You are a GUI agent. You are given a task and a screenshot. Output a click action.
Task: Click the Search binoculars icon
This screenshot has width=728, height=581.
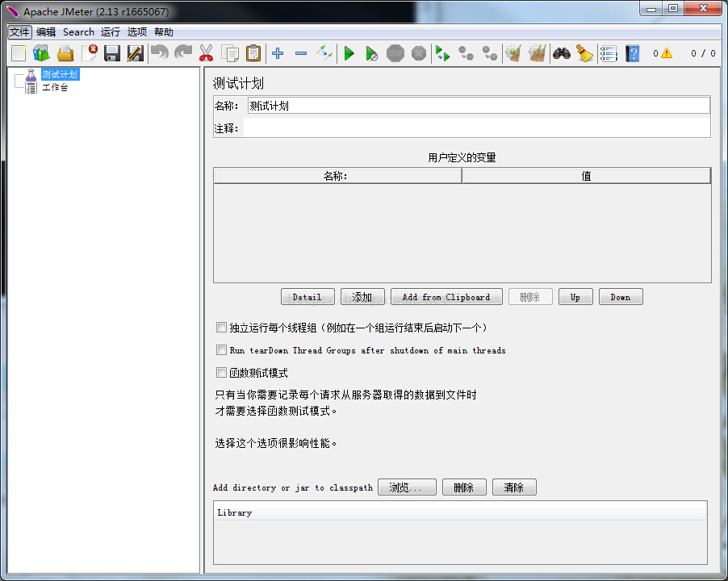pos(562,53)
